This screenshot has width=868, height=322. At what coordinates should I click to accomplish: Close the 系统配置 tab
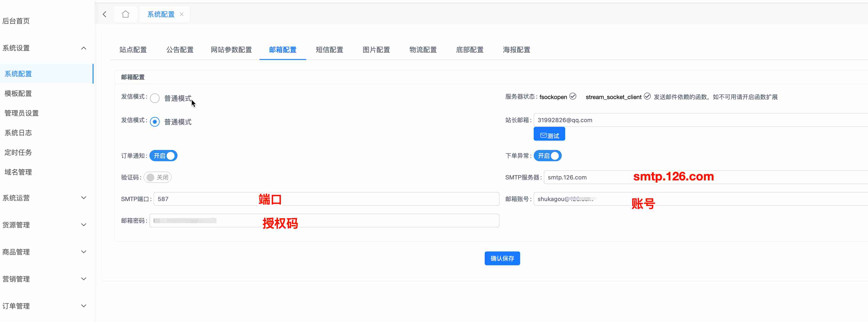coord(182,14)
